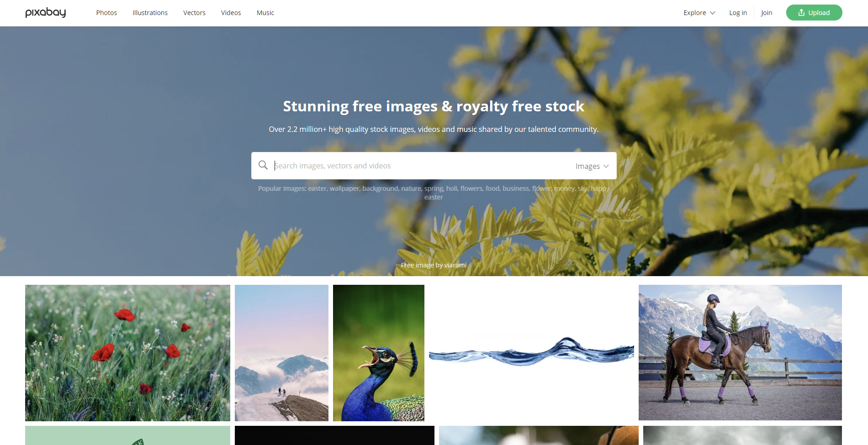The height and width of the screenshot is (445, 868).
Task: Open the red poppy field thumbnail
Action: click(x=127, y=353)
